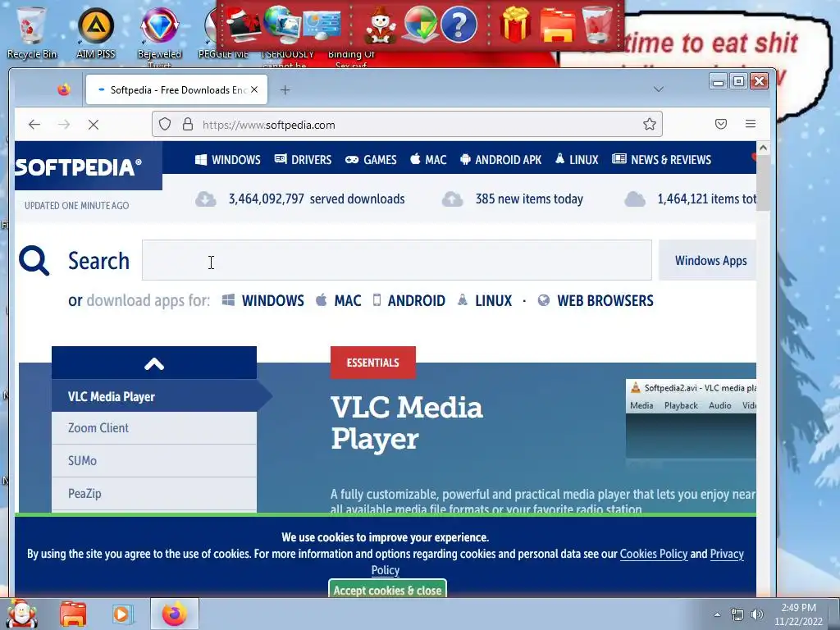The height and width of the screenshot is (630, 840).
Task: Click the Save to Pocket icon
Action: click(721, 125)
